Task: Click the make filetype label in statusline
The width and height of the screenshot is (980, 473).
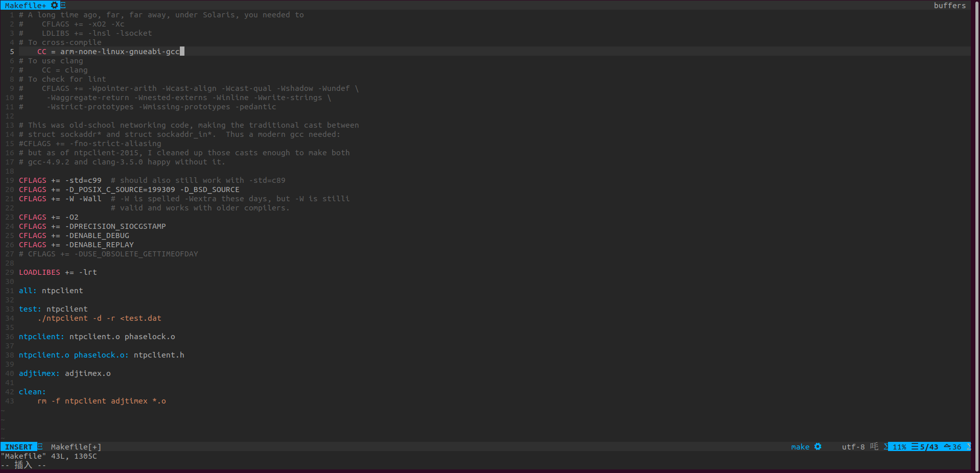Action: [800, 446]
